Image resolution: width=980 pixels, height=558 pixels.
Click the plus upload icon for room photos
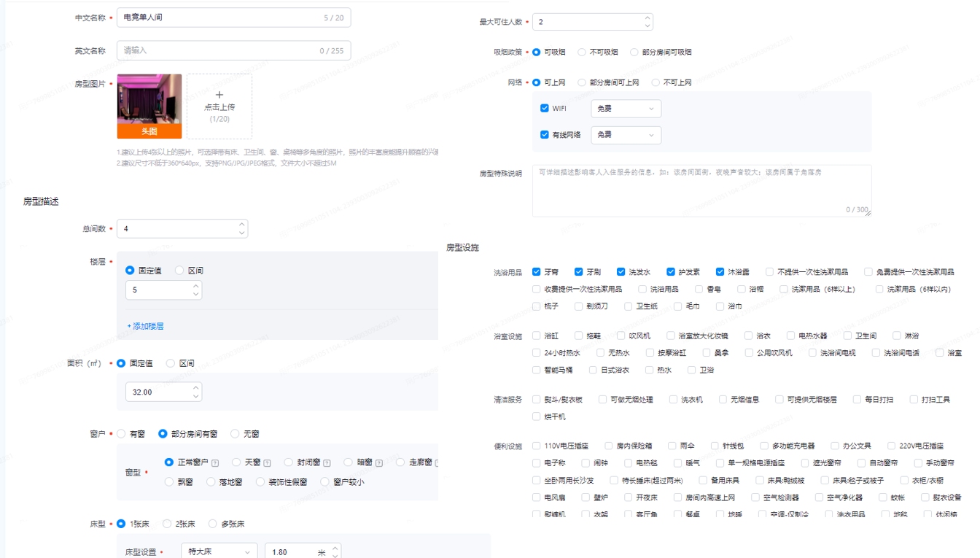[219, 95]
